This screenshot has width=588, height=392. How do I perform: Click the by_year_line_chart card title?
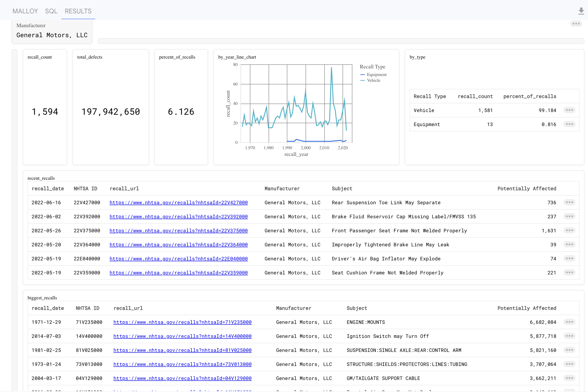point(237,57)
